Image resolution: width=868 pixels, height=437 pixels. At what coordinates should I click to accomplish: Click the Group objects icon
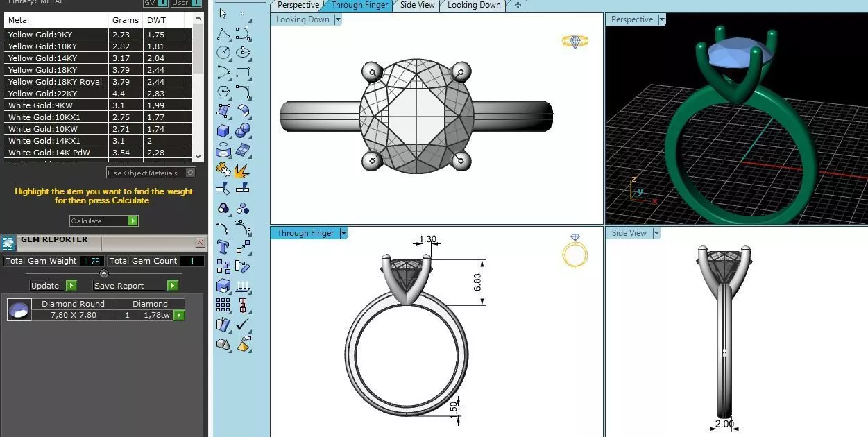(223, 208)
